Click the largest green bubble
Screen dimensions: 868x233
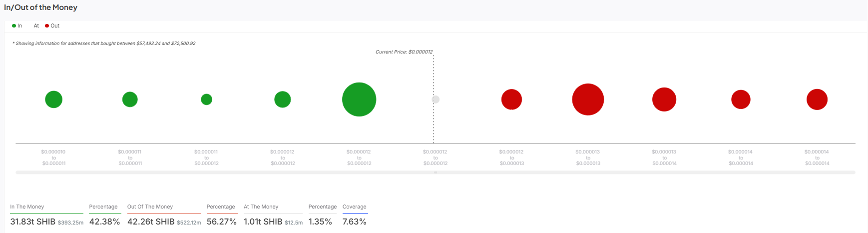click(x=359, y=99)
